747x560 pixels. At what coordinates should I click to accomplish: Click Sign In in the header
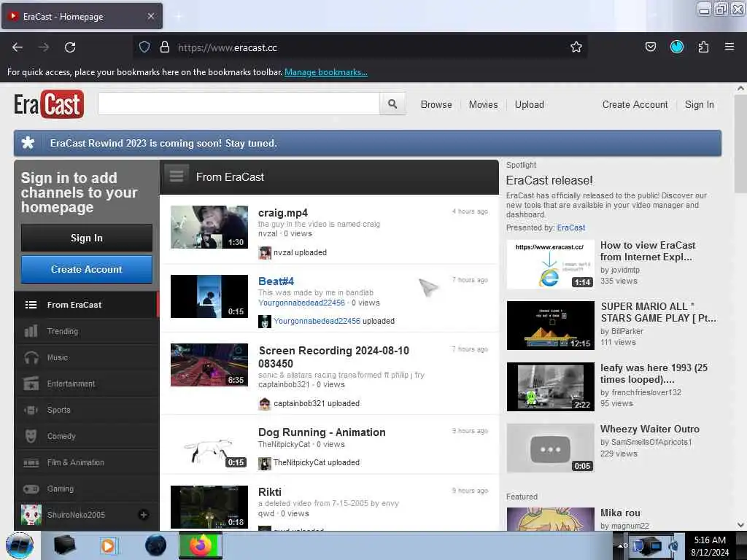pos(699,104)
